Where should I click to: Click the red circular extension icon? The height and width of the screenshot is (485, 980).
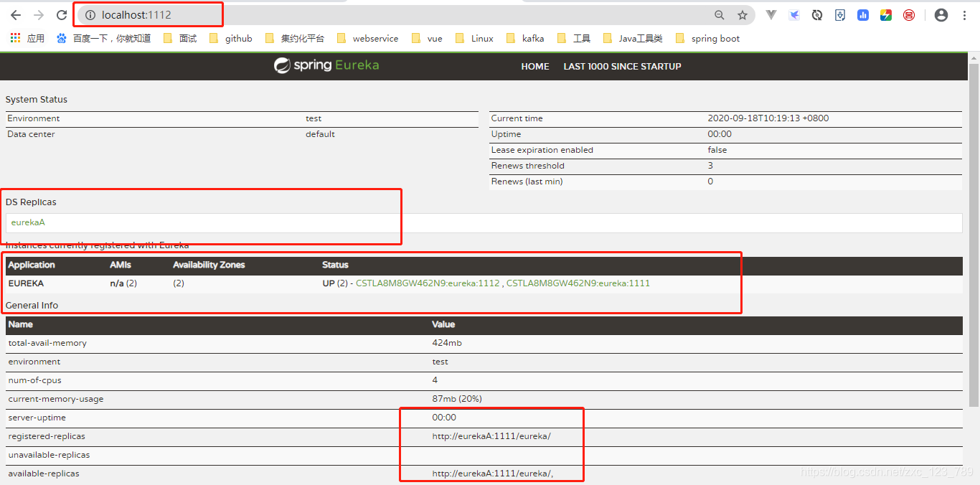[909, 15]
